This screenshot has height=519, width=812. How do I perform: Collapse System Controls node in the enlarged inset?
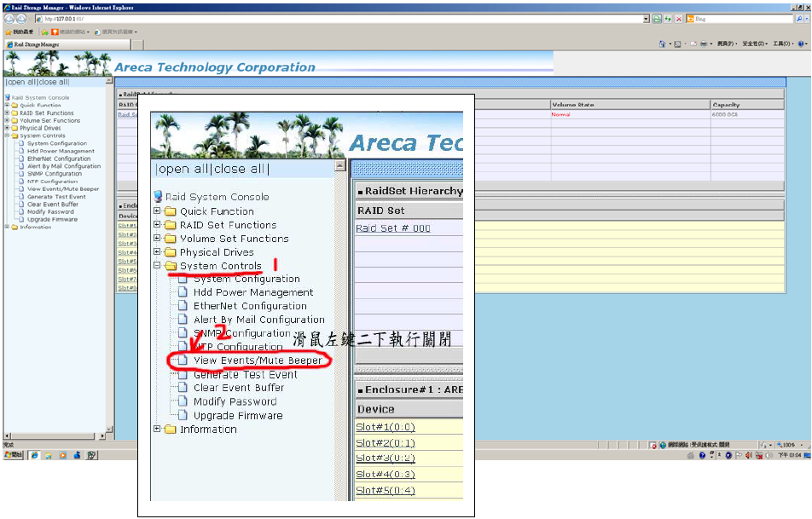[x=158, y=266]
